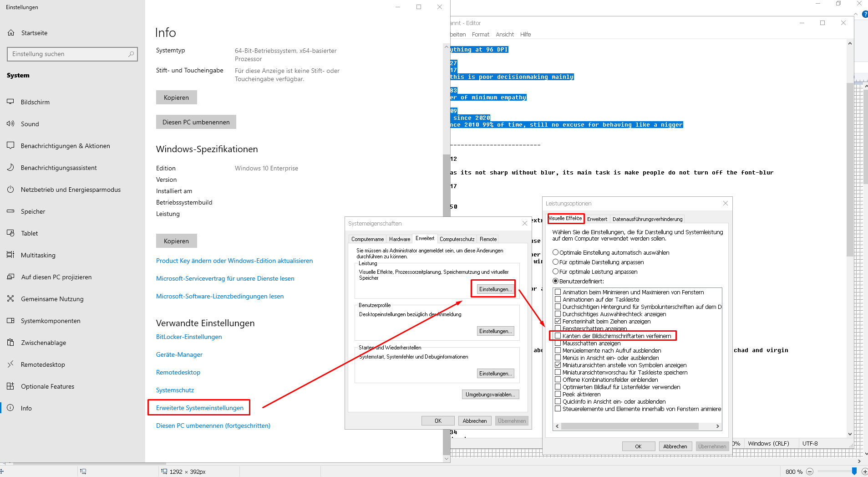
Task: Click the Sound speaker icon
Action: pyautogui.click(x=10, y=124)
